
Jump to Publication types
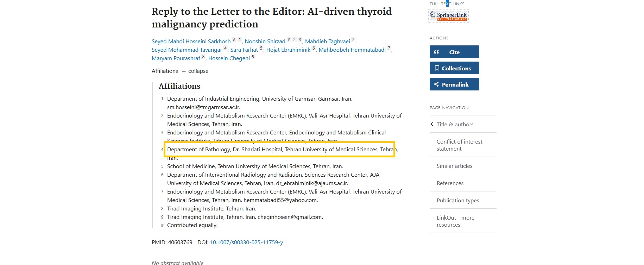point(457,201)
